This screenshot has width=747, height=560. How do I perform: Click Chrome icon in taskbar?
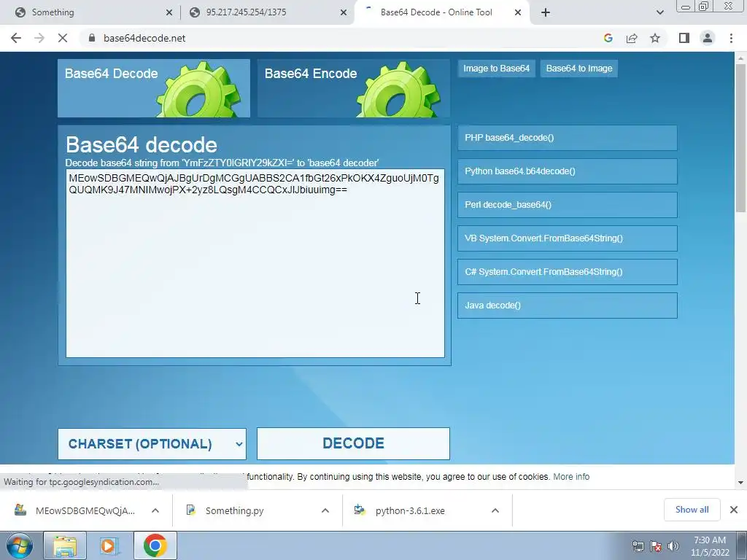(155, 545)
